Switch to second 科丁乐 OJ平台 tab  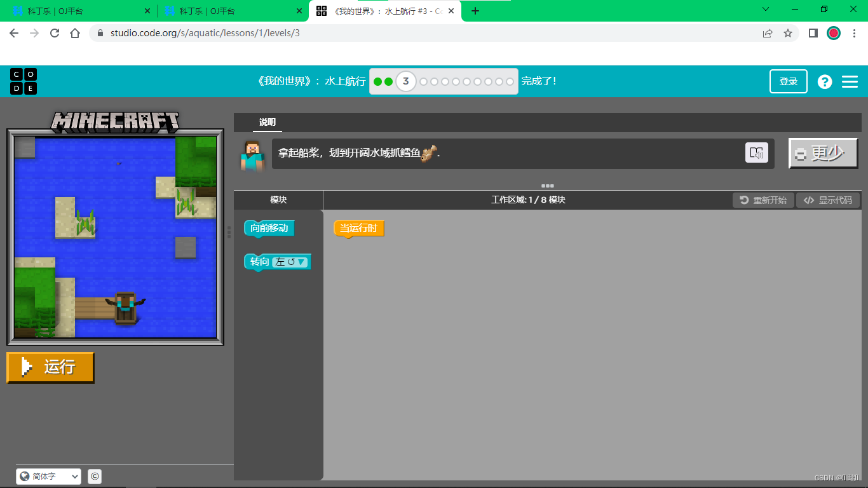click(x=232, y=11)
